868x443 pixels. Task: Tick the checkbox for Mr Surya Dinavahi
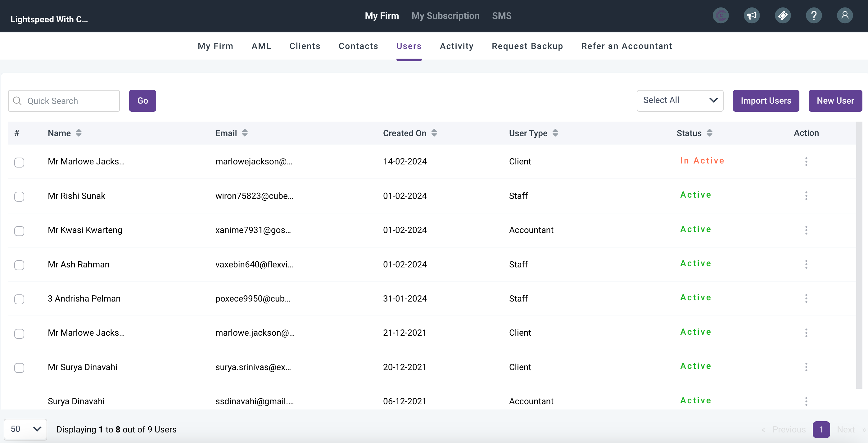pyautogui.click(x=19, y=368)
